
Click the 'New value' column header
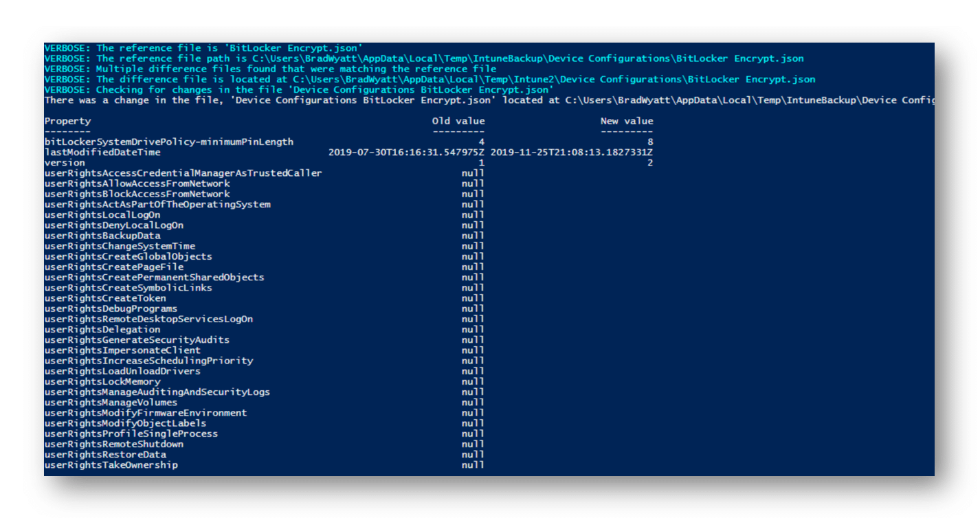627,121
